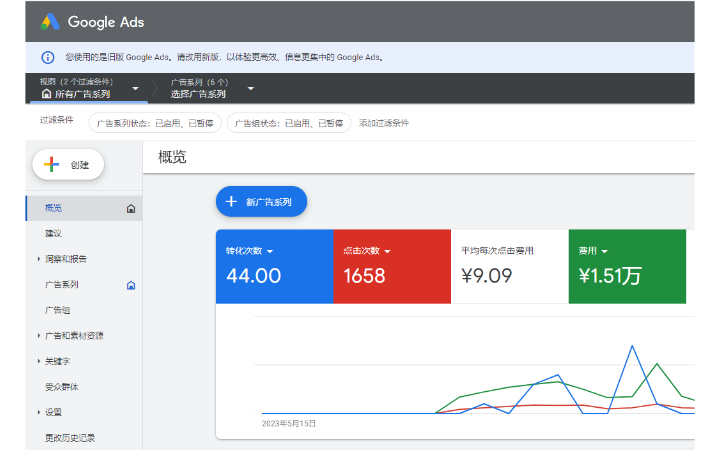Click the 过滤条件 label

56,120
